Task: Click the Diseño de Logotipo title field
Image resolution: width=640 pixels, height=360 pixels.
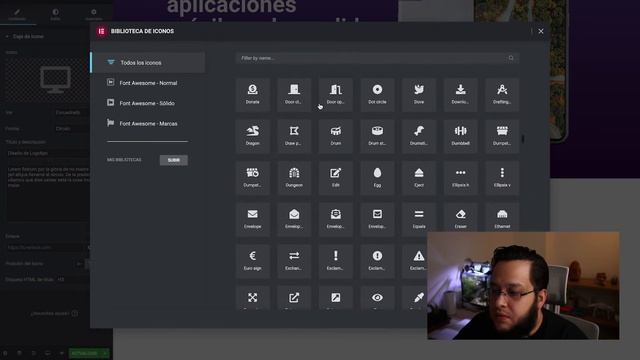Action: (47, 153)
